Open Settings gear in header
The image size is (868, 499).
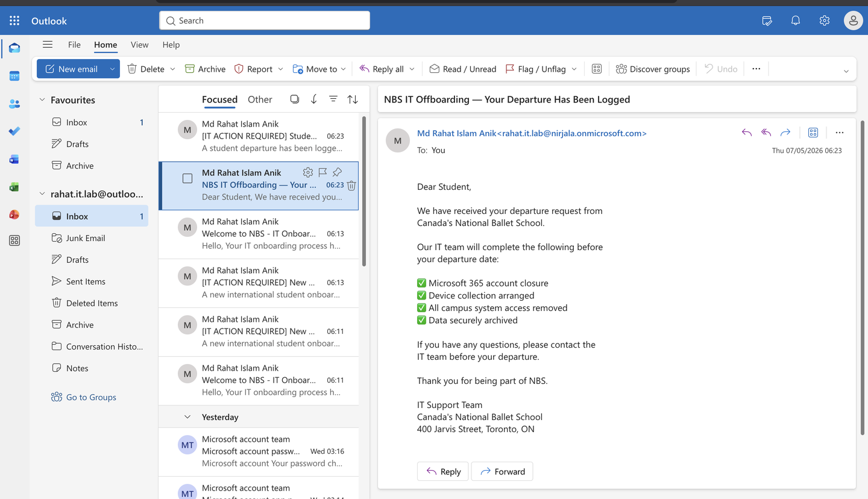coord(825,20)
